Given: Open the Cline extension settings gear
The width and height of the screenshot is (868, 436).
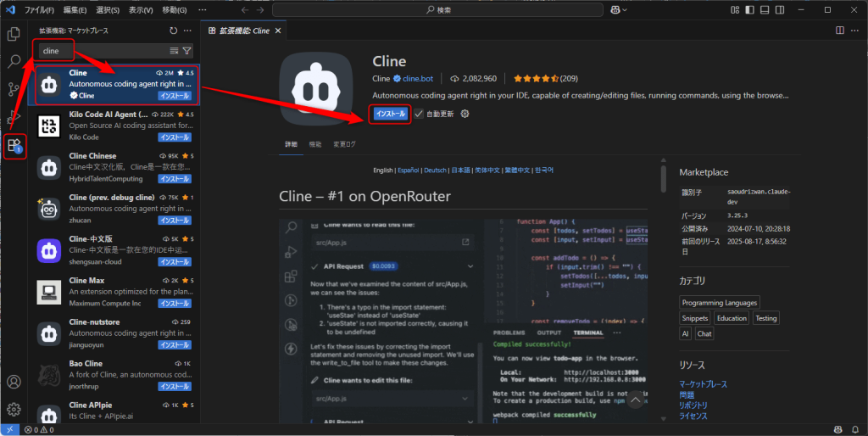Looking at the screenshot, I should pyautogui.click(x=465, y=114).
